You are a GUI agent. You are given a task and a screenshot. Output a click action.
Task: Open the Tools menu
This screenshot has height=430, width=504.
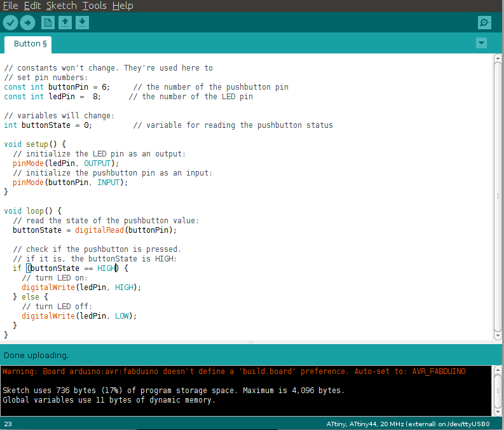coord(95,6)
